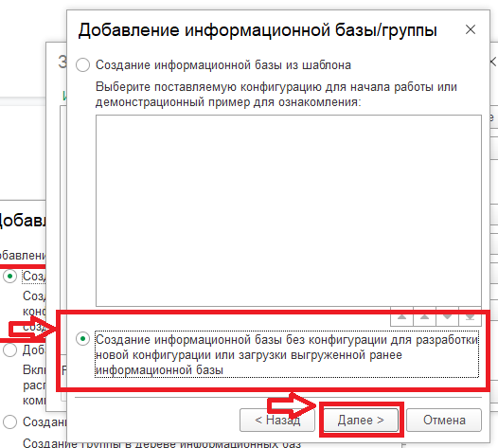Click the dotted-outline label about новой конфигурации
The height and width of the screenshot is (448, 498).
coord(287,355)
